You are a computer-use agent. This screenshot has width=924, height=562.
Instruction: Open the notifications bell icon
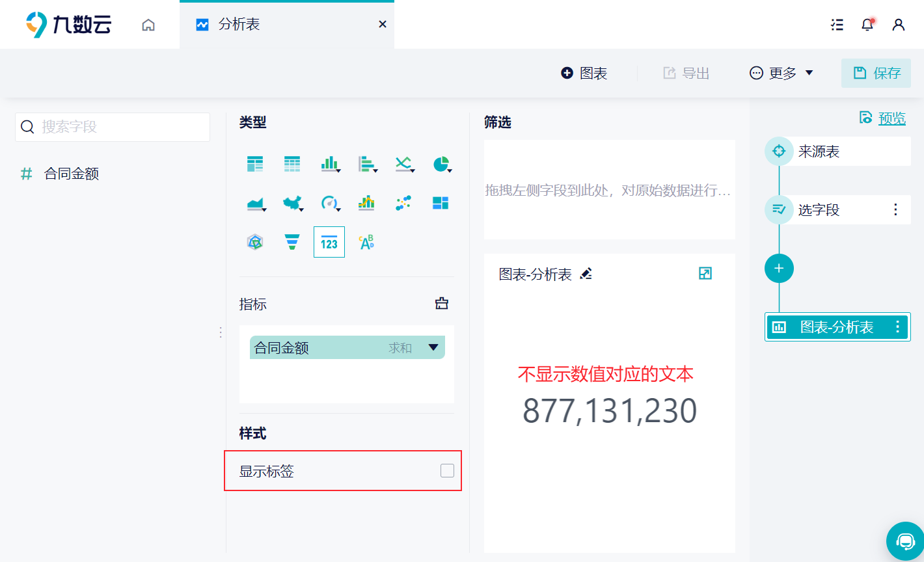867,25
